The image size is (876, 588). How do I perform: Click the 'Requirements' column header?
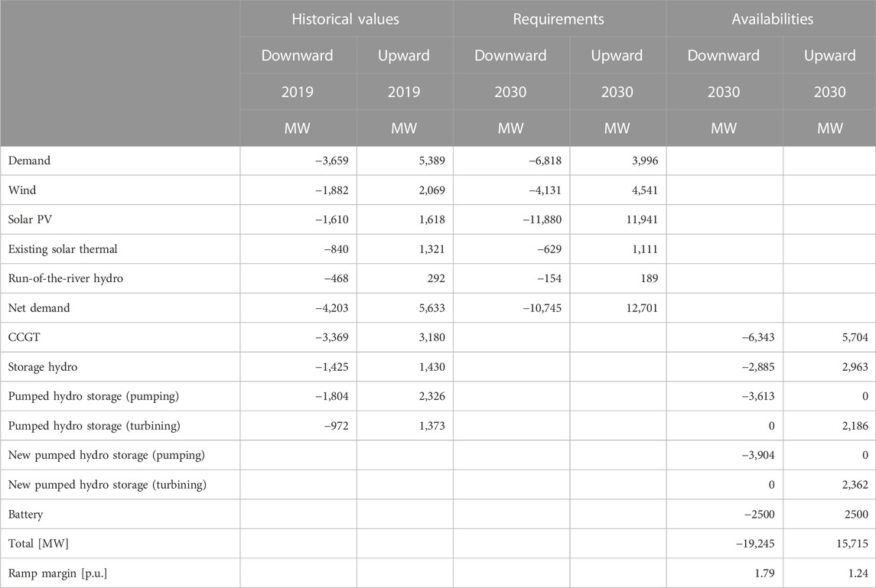(x=558, y=19)
